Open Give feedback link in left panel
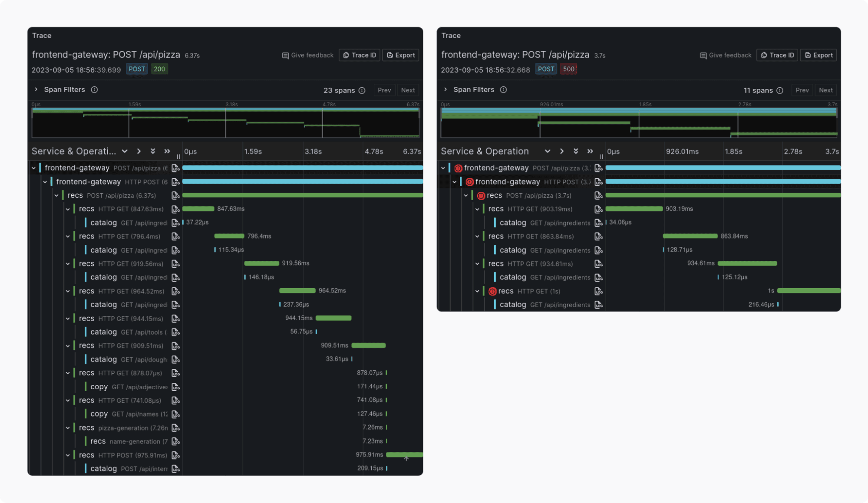This screenshot has height=503, width=868. (308, 55)
